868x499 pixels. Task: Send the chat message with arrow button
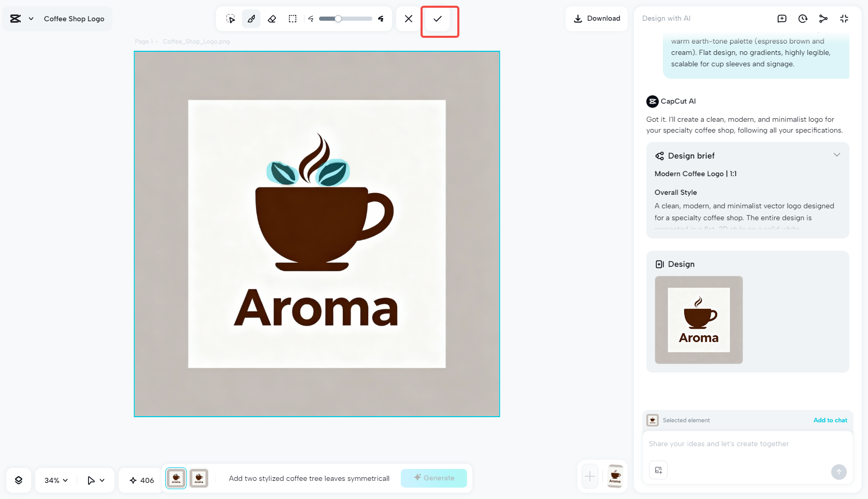point(839,472)
